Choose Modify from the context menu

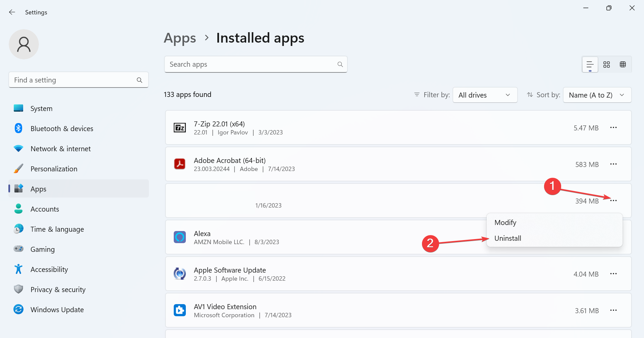(505, 223)
